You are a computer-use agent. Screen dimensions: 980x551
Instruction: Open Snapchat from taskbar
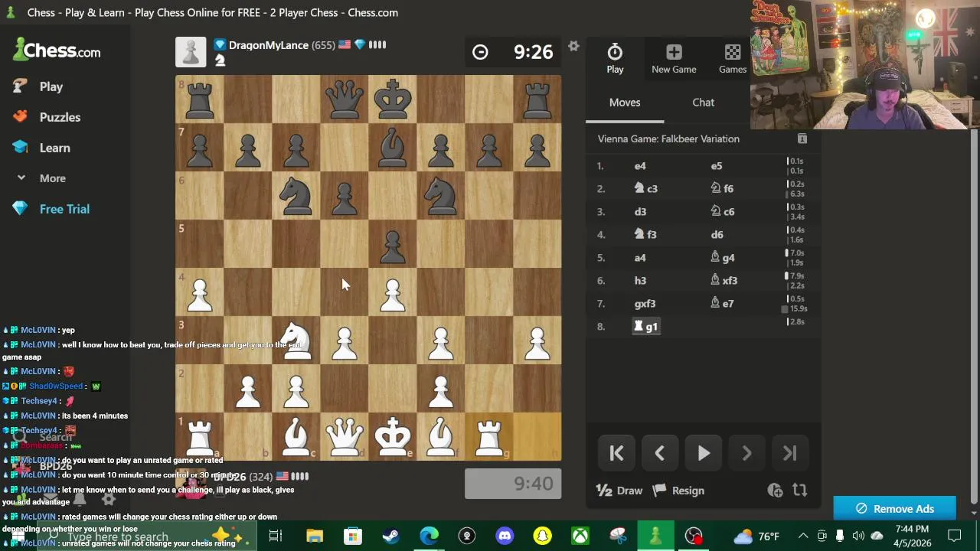point(542,536)
